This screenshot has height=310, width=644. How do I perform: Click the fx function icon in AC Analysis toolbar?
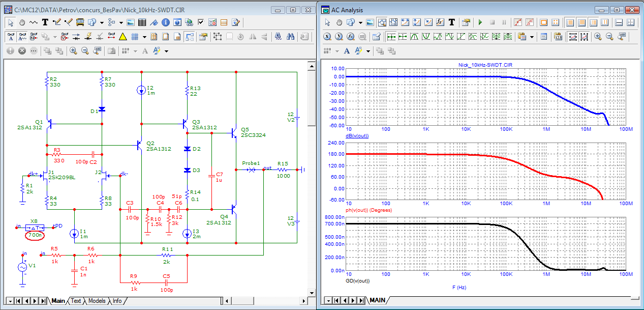point(440,22)
